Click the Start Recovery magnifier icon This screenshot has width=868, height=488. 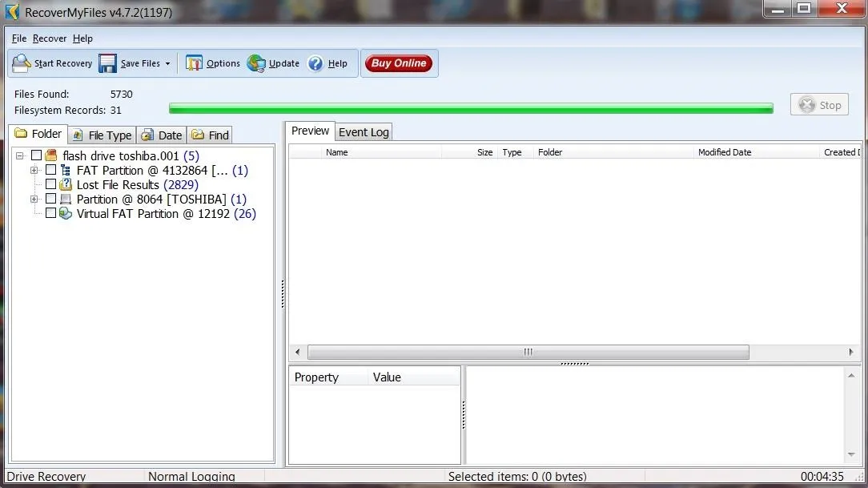coord(22,63)
